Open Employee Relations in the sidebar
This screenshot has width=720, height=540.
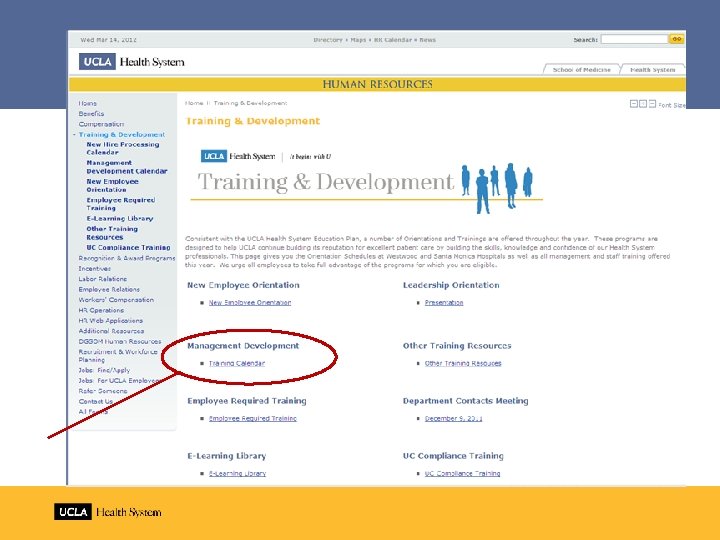[109, 289]
